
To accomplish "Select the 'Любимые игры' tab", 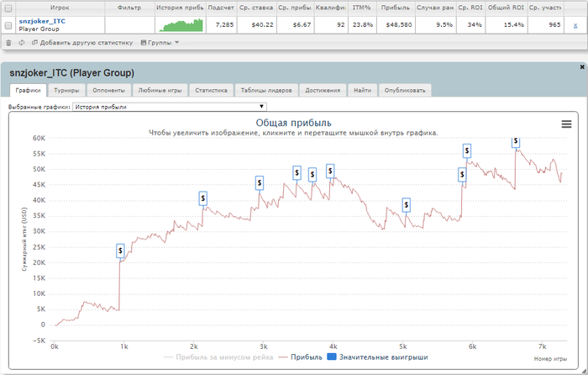I will click(x=160, y=90).
